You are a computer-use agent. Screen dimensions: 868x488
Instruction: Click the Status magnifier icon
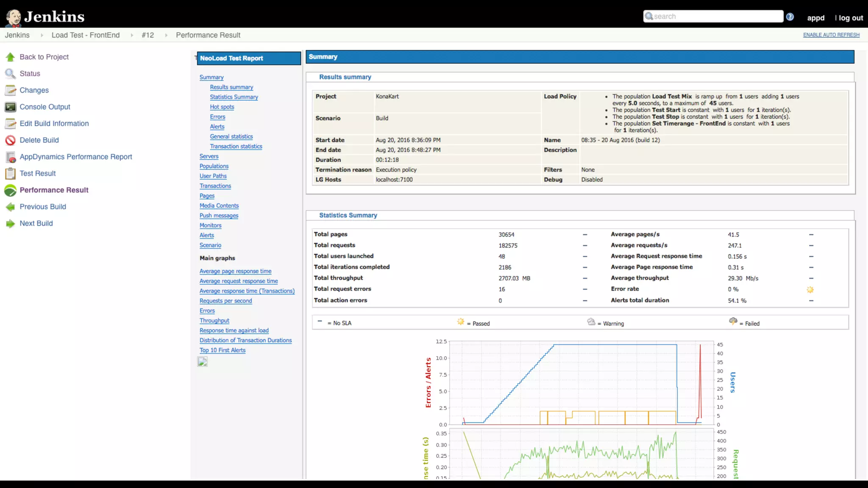(x=10, y=74)
